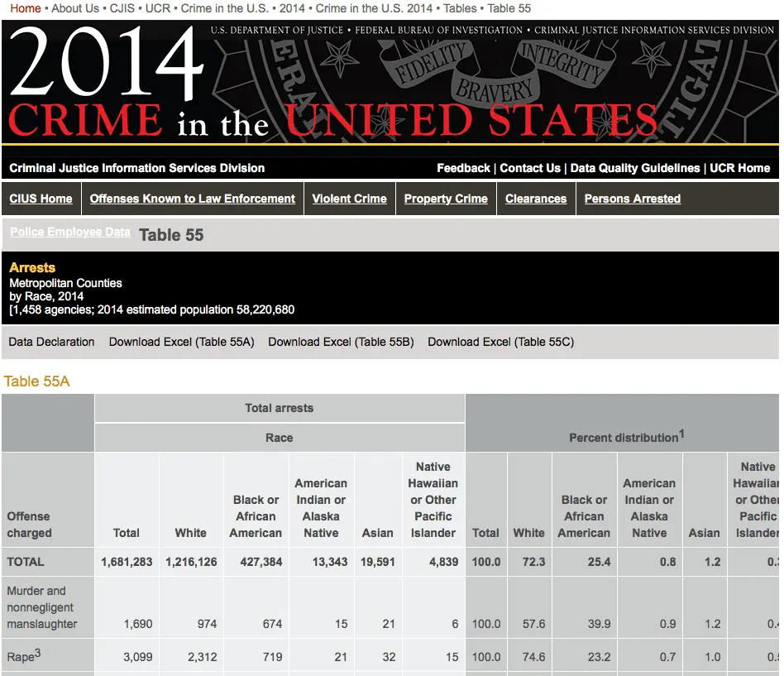Open the CIUS Home navigation tab
Viewport: 784px width, 676px height.
(x=40, y=199)
